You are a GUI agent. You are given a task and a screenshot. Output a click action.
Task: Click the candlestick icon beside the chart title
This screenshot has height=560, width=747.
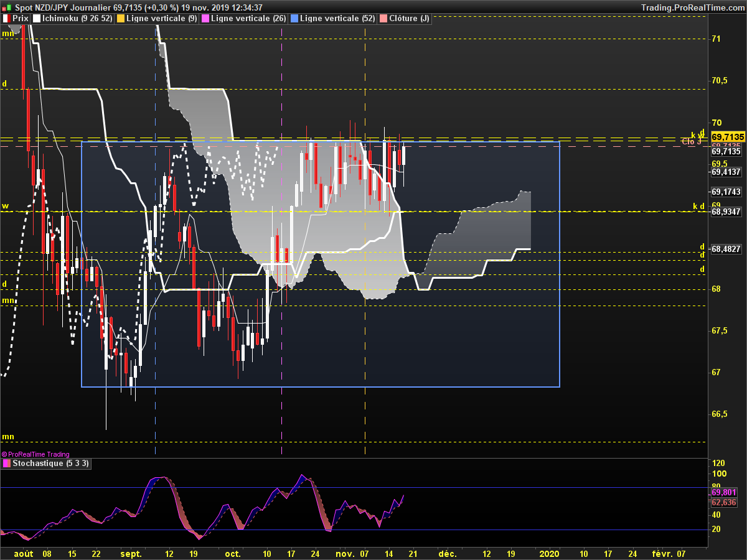click(x=7, y=7)
